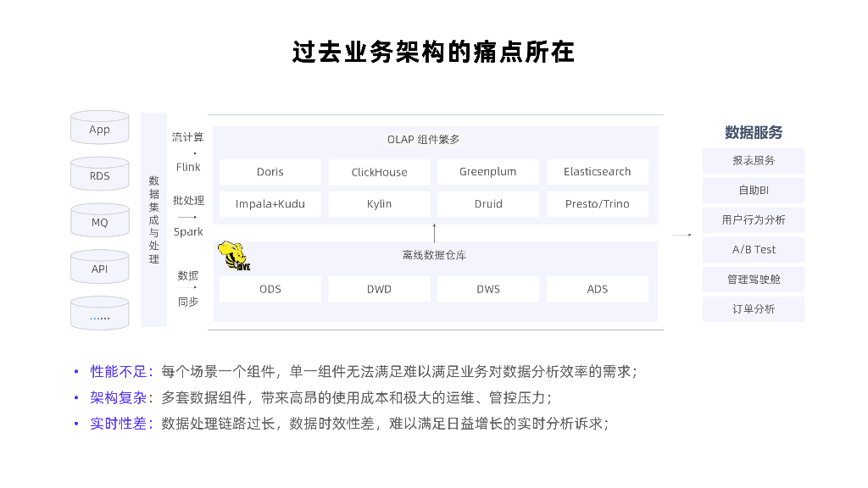Select the RDS data source cylinder

click(x=100, y=175)
